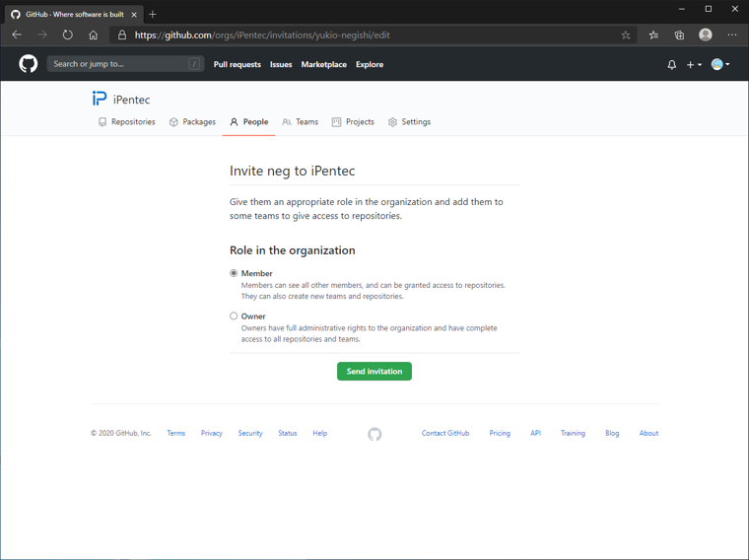Open browser settings and more menu
This screenshot has height=560, width=749.
(x=732, y=35)
